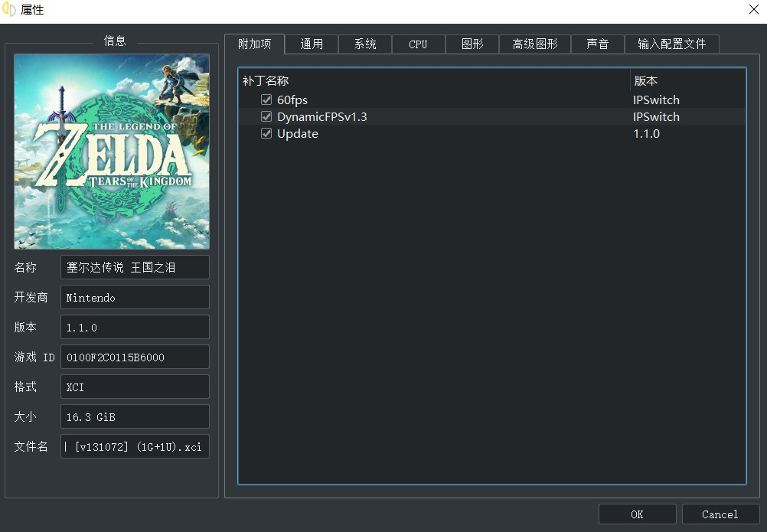This screenshot has height=532, width=767.
Task: Toggle the Update 1.1.0 patch checkbox
Action: (x=266, y=133)
